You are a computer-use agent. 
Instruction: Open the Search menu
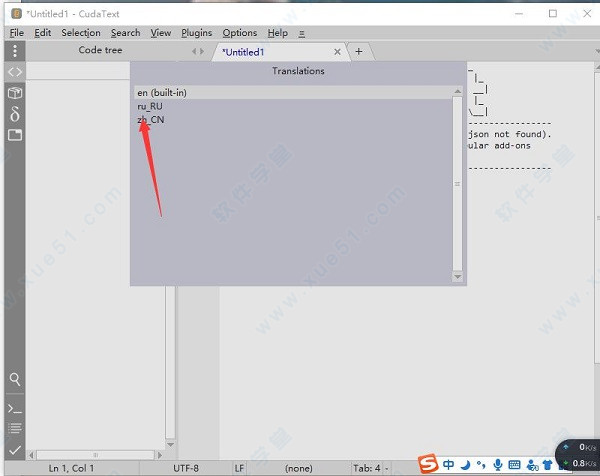pos(126,33)
